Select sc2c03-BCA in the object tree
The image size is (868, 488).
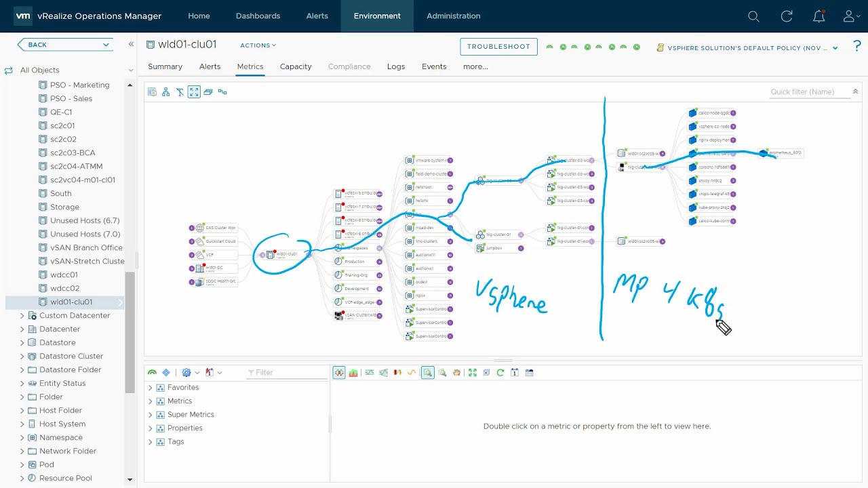[x=73, y=152]
